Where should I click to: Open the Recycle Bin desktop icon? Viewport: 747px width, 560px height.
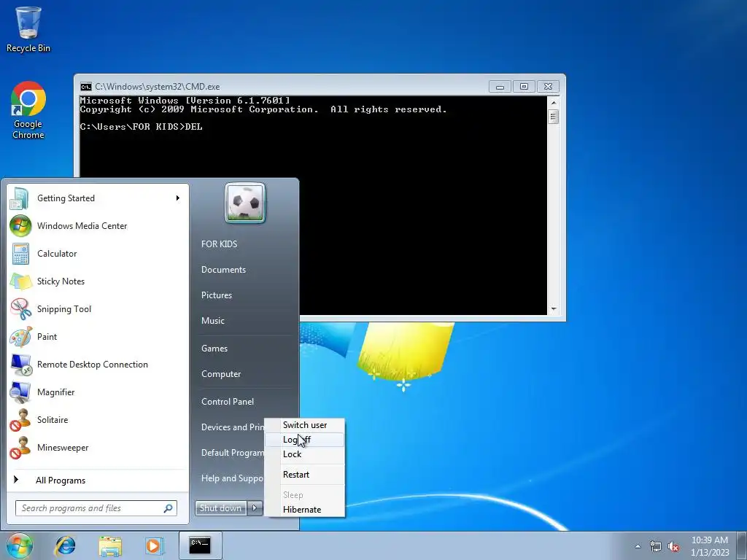point(28,28)
